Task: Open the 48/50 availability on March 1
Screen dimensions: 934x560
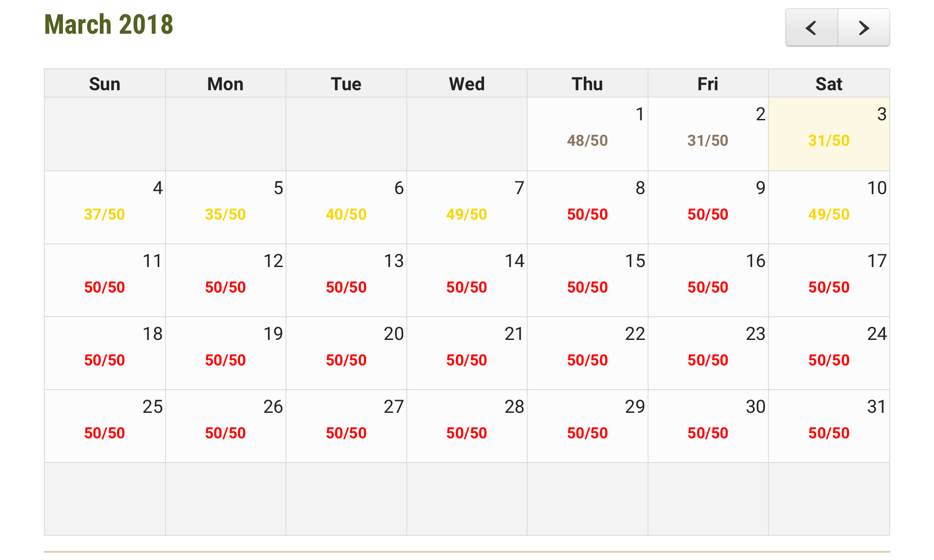Action: (587, 141)
